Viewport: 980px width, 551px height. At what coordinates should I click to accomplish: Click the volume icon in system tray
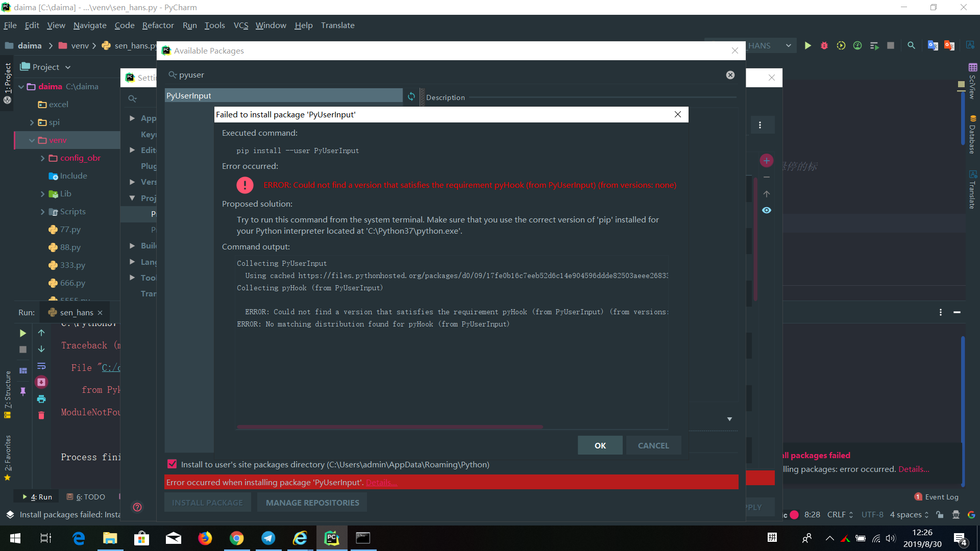click(891, 538)
